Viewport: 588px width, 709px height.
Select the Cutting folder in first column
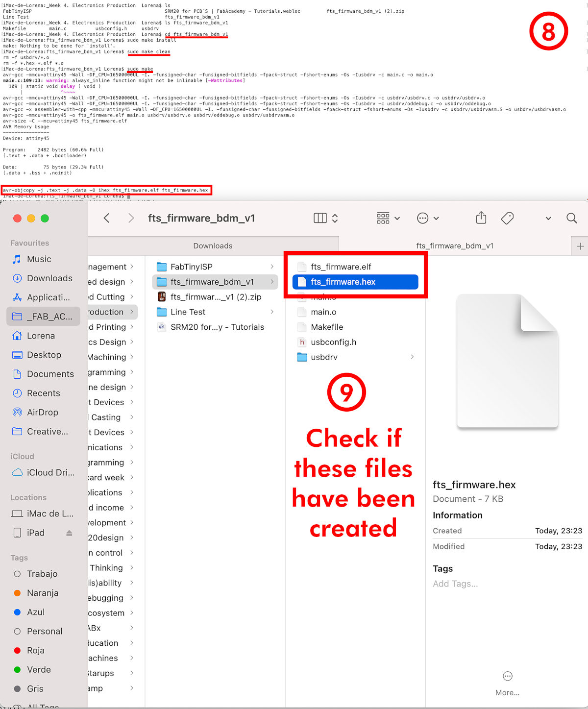click(x=113, y=297)
